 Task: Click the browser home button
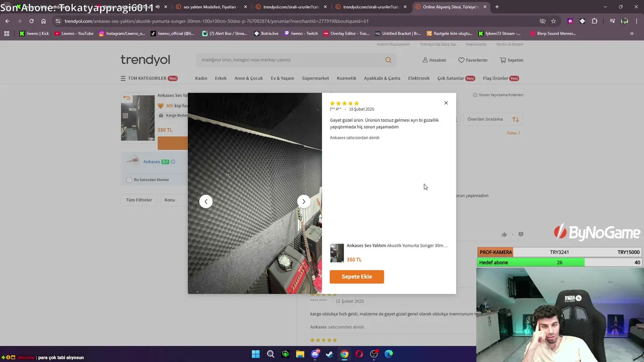click(x=44, y=21)
